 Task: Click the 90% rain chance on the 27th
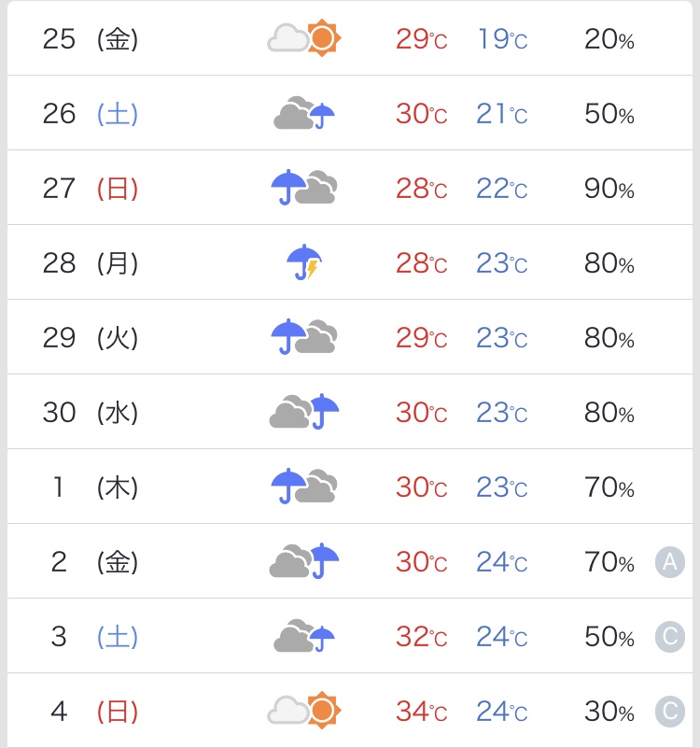609,189
